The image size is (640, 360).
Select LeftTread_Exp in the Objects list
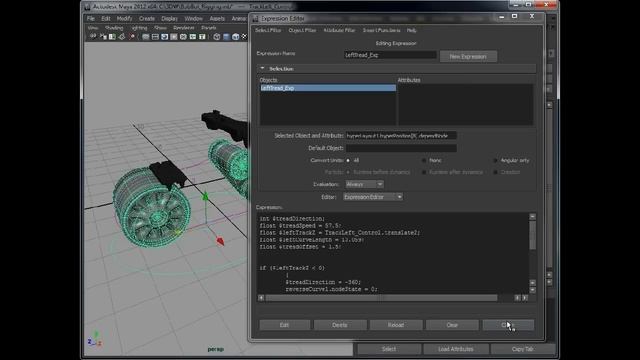click(x=328, y=88)
